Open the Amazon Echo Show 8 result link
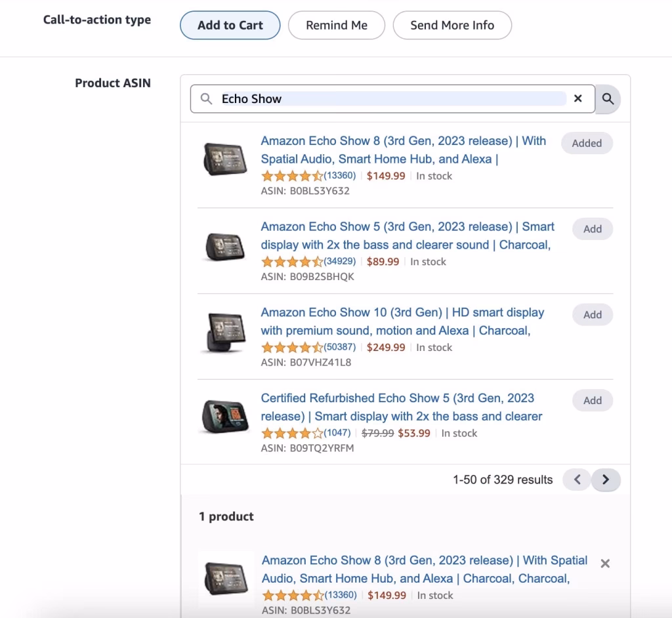This screenshot has height=618, width=672. (x=404, y=150)
